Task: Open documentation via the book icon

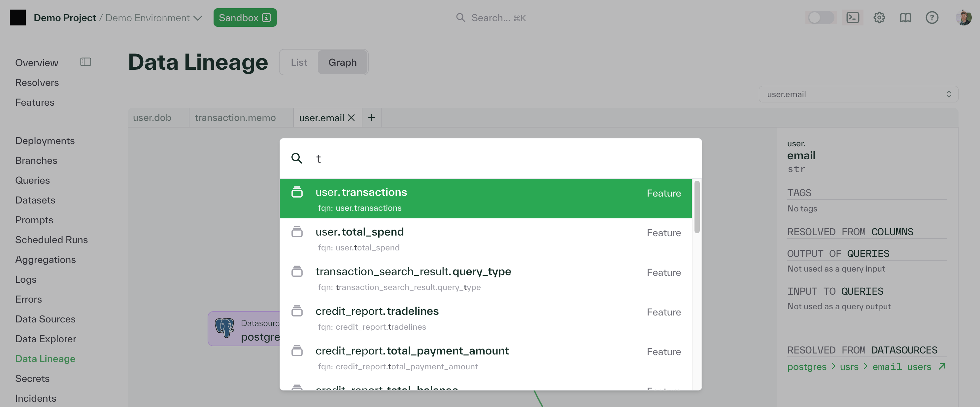Action: (x=905, y=18)
